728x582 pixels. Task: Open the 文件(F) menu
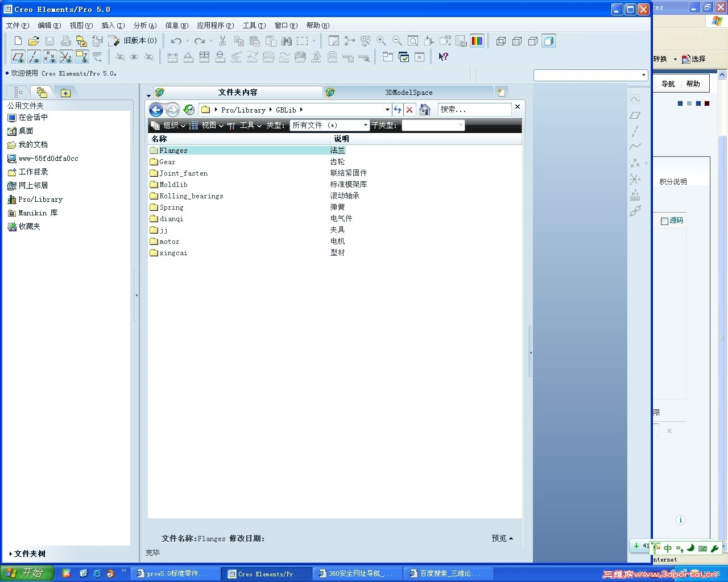(17, 25)
